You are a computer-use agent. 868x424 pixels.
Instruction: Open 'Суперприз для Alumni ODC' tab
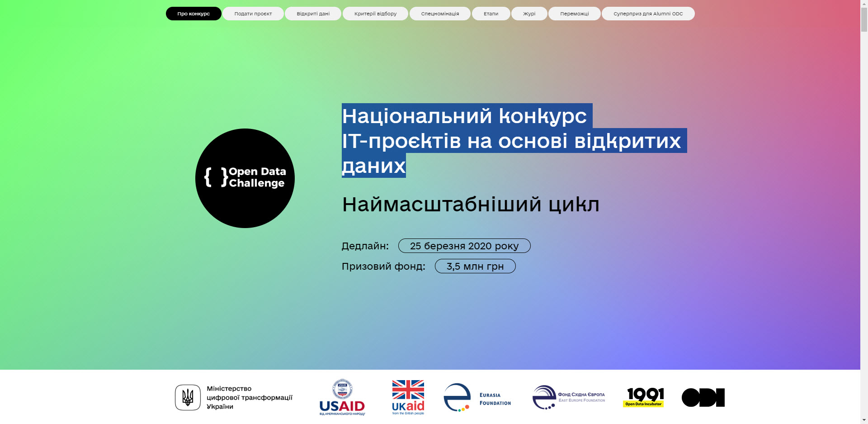click(x=648, y=14)
